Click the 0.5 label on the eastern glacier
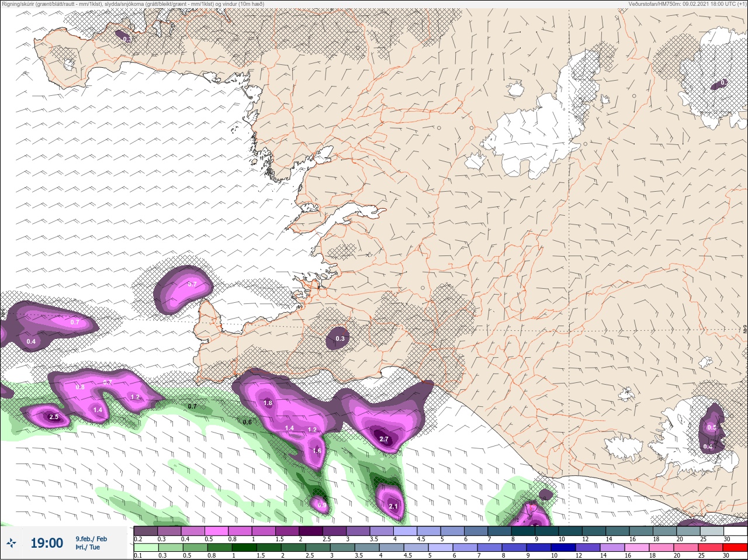 click(x=712, y=428)
